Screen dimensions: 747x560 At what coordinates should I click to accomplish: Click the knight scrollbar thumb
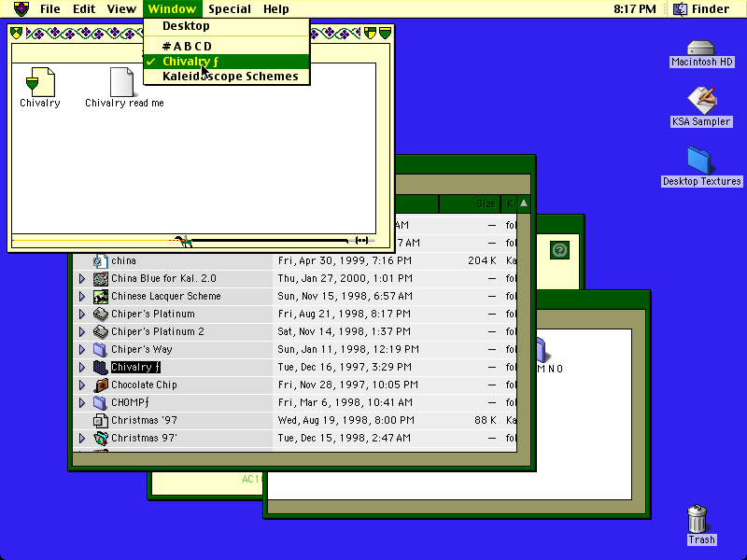coord(184,241)
